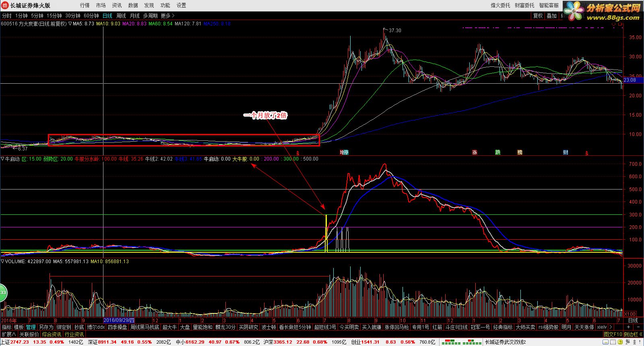Apply the 超大牛 indicator tab
The image size is (644, 346).
click(x=169, y=327)
